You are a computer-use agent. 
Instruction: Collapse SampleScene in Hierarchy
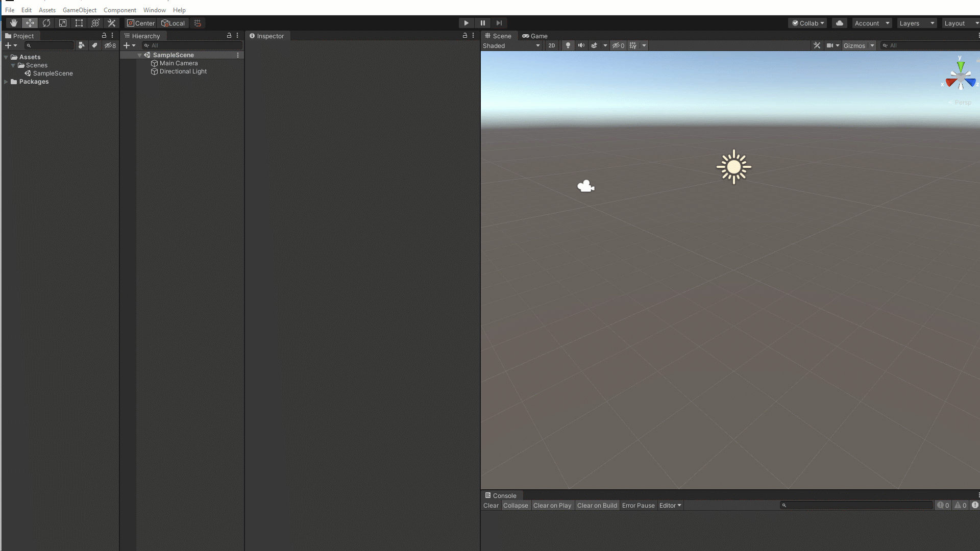tap(139, 55)
